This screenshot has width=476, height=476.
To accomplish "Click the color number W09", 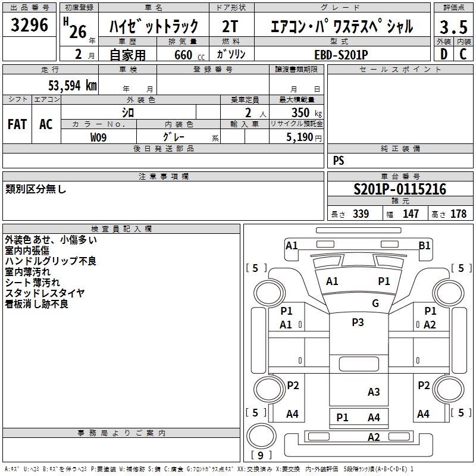I will [99, 137].
